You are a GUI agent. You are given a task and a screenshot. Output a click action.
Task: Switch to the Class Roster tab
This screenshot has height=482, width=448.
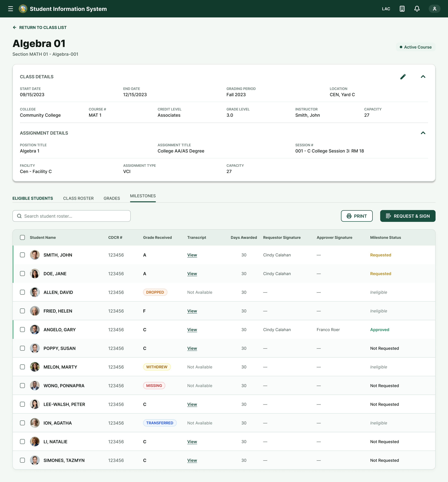click(x=78, y=198)
